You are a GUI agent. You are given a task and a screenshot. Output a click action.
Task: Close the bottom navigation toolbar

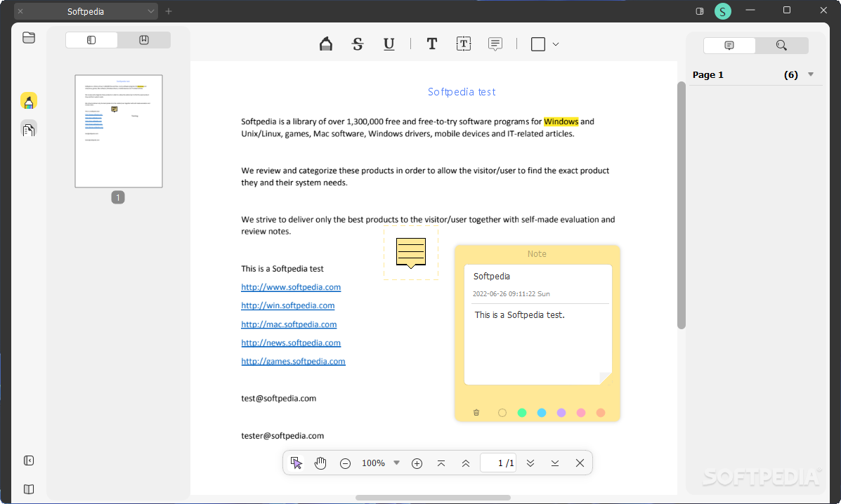pos(580,463)
